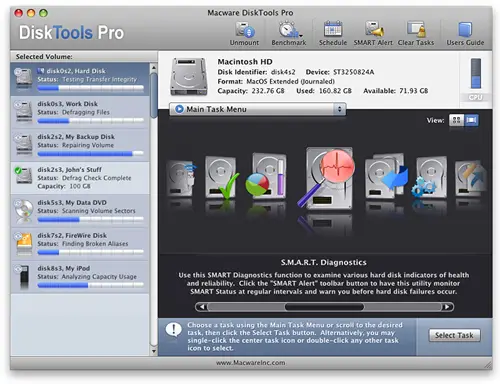Click the CPU usage meter icon
The width and height of the screenshot is (500, 384).
point(476,73)
